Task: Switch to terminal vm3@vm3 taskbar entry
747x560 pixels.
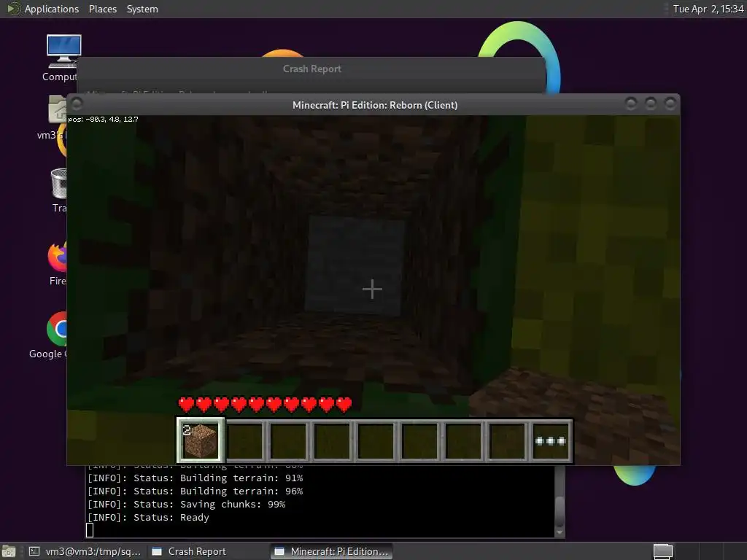Action: (x=86, y=551)
